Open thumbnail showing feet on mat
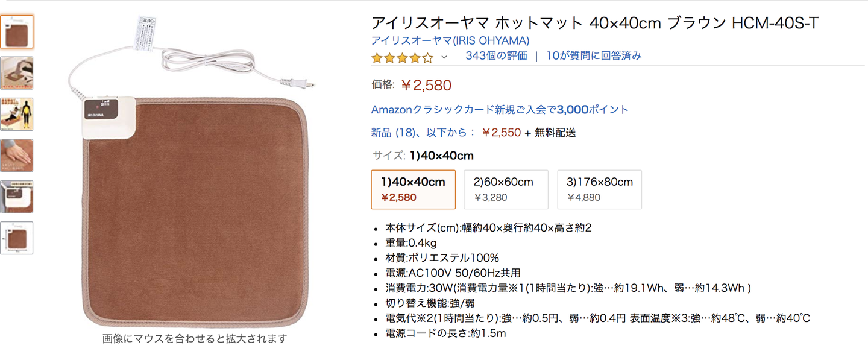 coord(17,73)
